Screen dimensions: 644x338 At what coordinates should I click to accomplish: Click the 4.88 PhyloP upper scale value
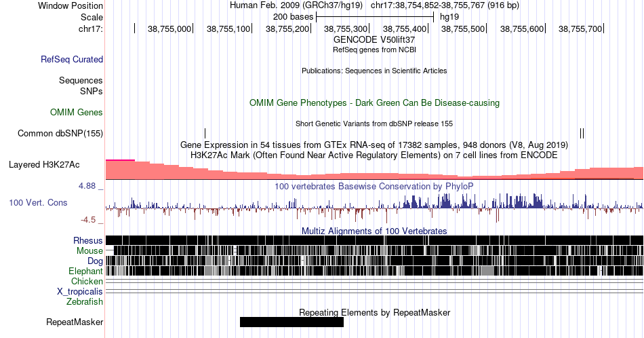(x=87, y=186)
